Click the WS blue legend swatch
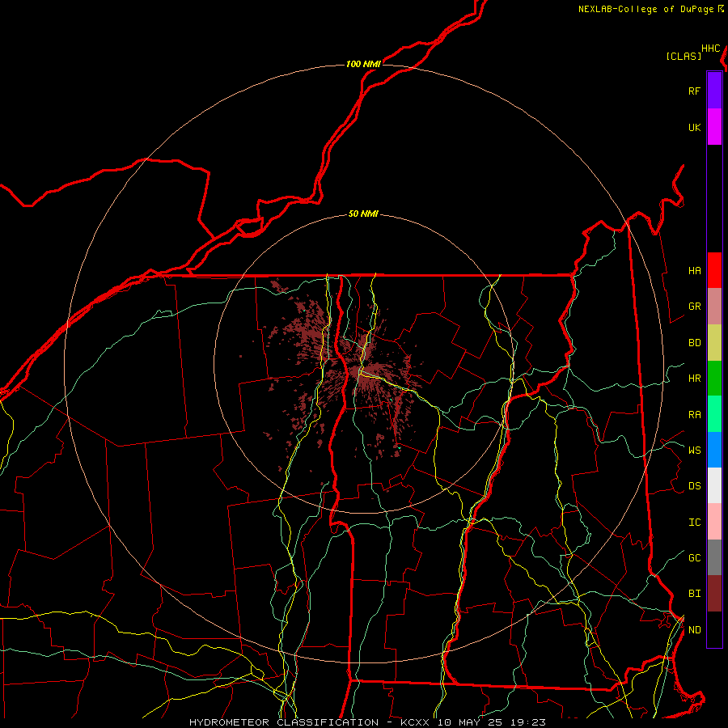The height and width of the screenshot is (728, 728). pyautogui.click(x=714, y=450)
